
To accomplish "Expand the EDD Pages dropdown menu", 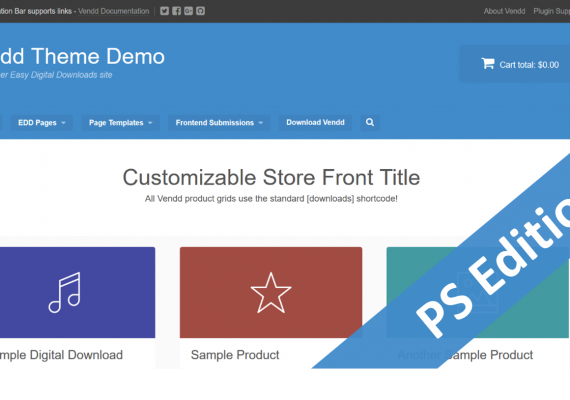I will [42, 123].
